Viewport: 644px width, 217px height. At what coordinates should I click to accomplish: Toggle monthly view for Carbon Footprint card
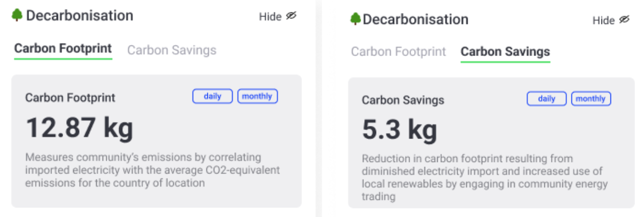coord(257,96)
